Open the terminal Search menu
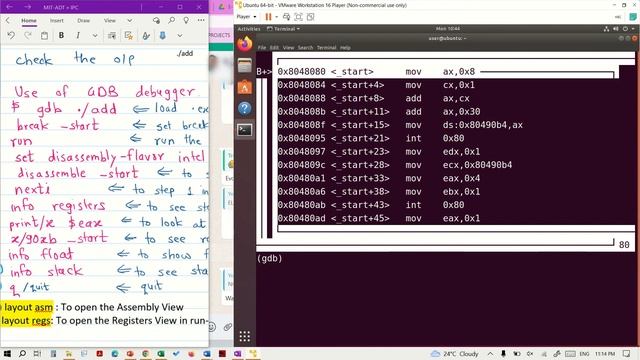This screenshot has height=360, width=640. (305, 48)
